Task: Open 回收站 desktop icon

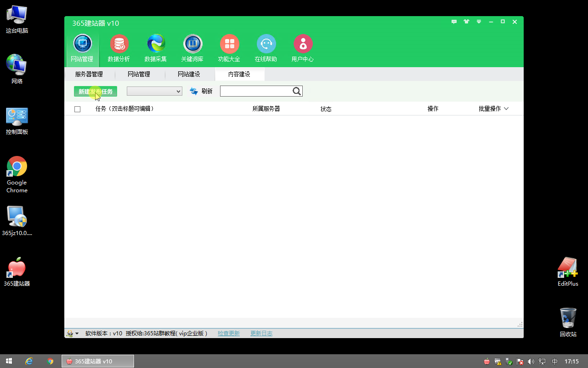Action: point(568,322)
